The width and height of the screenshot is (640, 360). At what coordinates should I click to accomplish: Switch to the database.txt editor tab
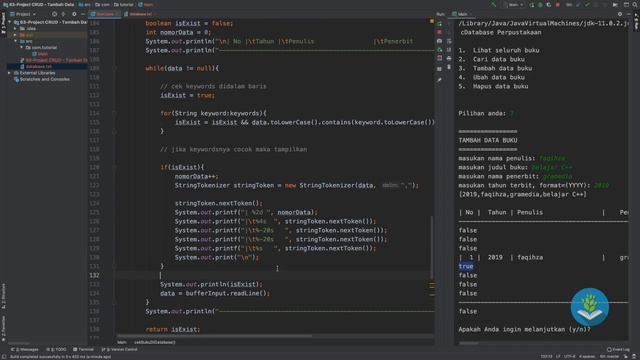[138, 14]
